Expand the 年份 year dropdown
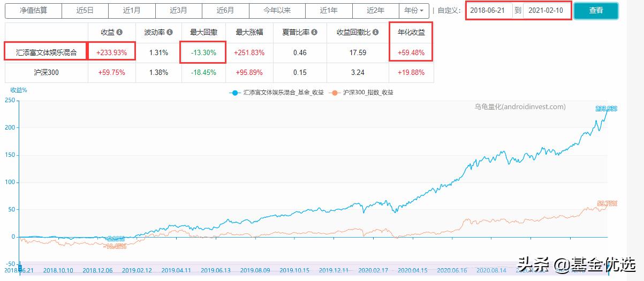The width and height of the screenshot is (644, 281). tap(414, 10)
